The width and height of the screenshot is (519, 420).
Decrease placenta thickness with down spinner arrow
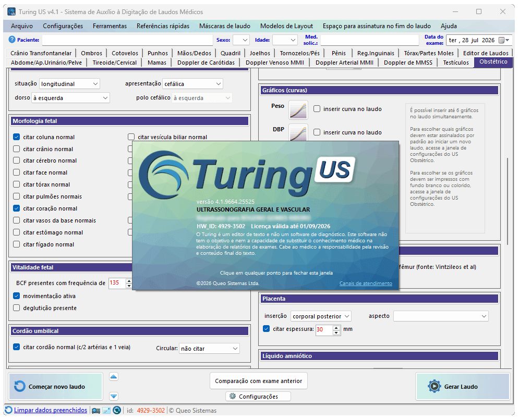coord(336,332)
